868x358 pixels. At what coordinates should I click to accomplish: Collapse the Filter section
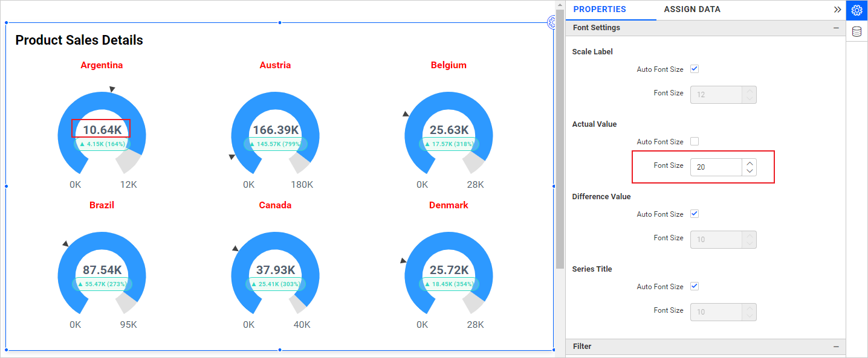coord(836,347)
